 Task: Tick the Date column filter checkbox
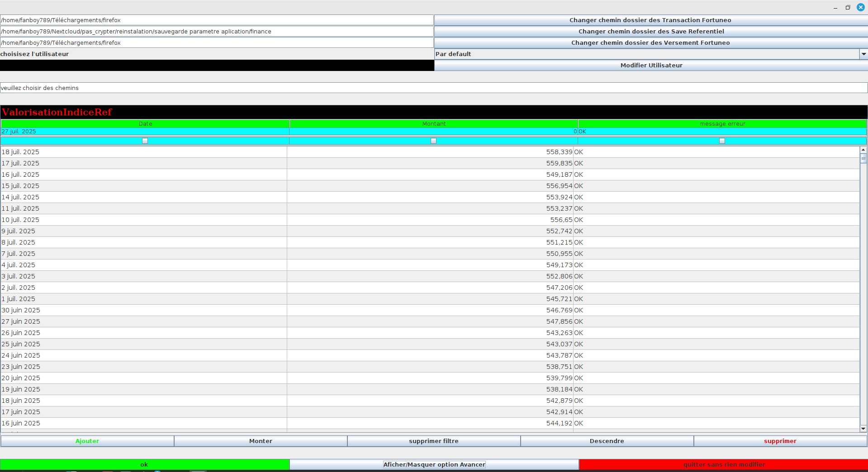coord(145,141)
